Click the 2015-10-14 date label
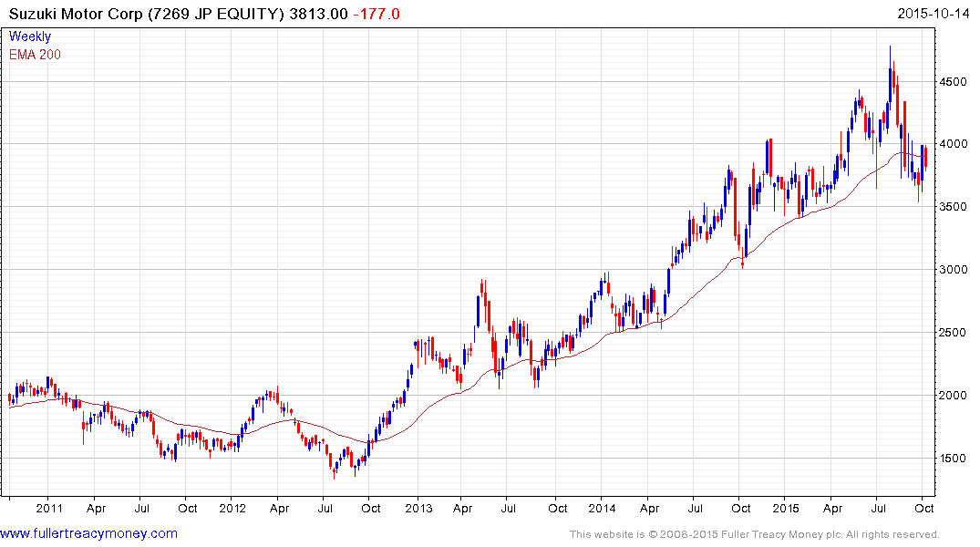Image resolution: width=980 pixels, height=547 pixels. click(x=934, y=14)
